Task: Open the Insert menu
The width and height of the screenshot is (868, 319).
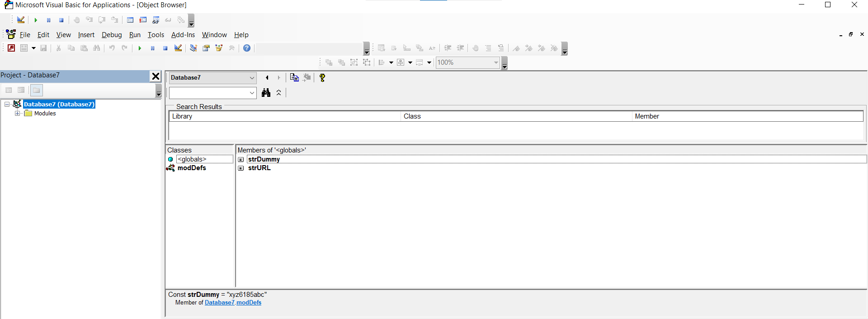Action: (86, 35)
